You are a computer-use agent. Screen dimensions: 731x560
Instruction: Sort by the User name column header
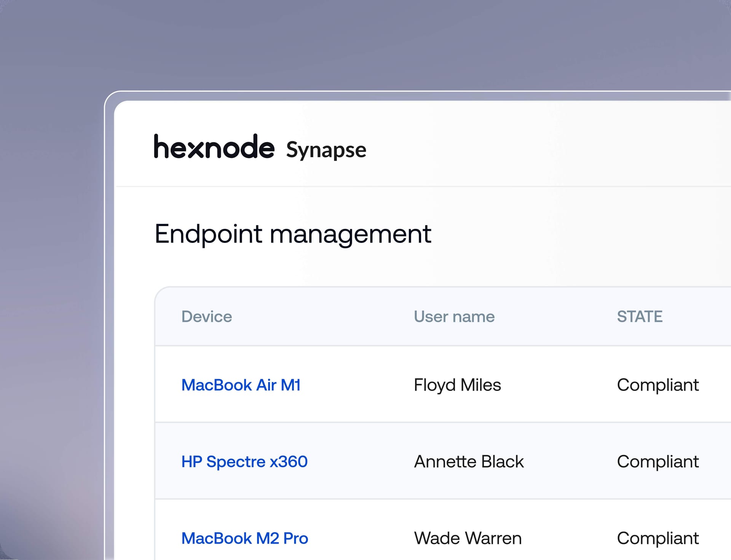pyautogui.click(x=454, y=316)
